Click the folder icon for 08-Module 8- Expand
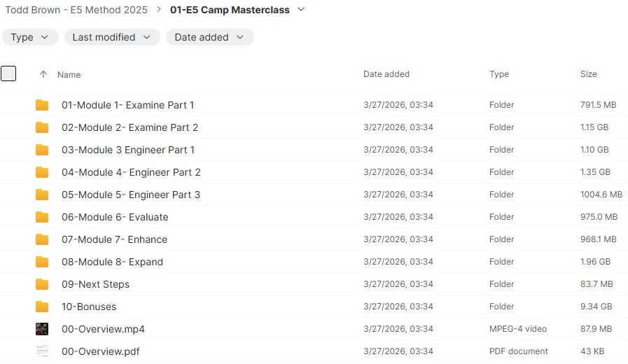The height and width of the screenshot is (364, 628). [42, 262]
